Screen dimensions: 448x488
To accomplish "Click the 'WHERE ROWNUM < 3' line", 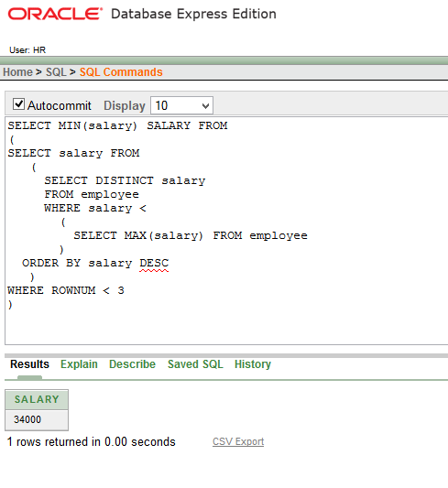I will coord(66,290).
